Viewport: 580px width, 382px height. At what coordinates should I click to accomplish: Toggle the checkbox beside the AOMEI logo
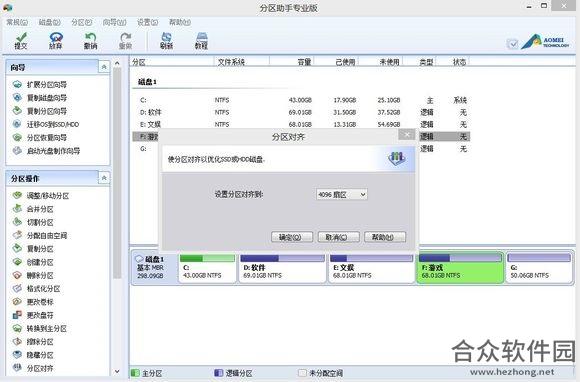(x=513, y=44)
